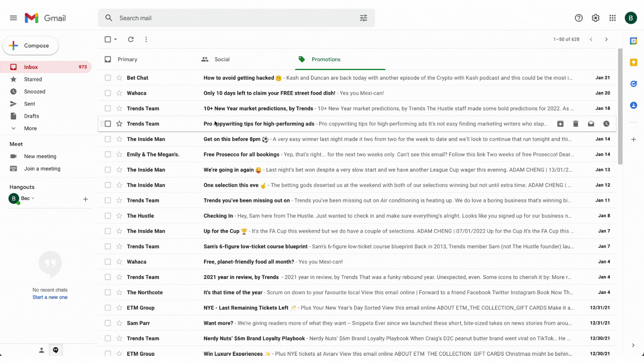Open the Starred folder

pyautogui.click(x=46, y=79)
